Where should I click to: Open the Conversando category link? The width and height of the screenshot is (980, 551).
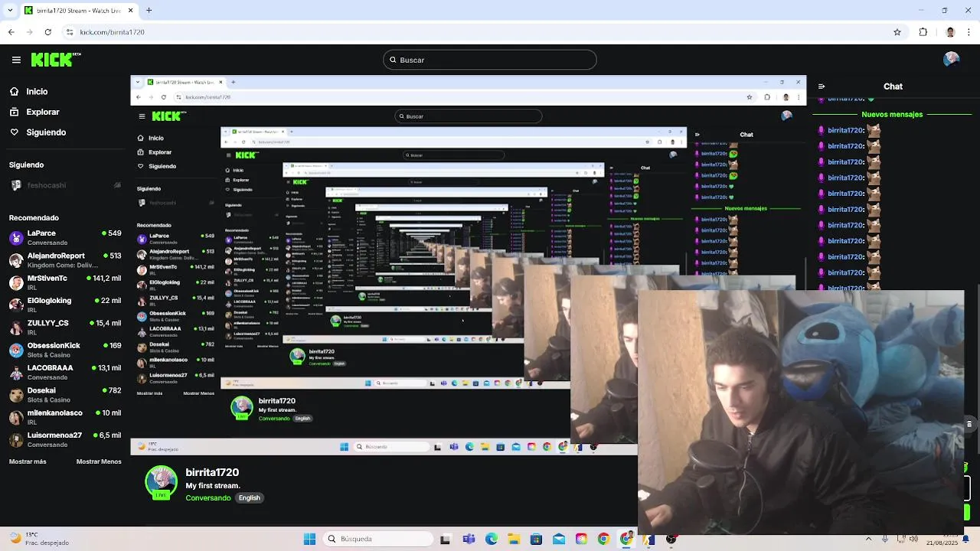tap(207, 498)
